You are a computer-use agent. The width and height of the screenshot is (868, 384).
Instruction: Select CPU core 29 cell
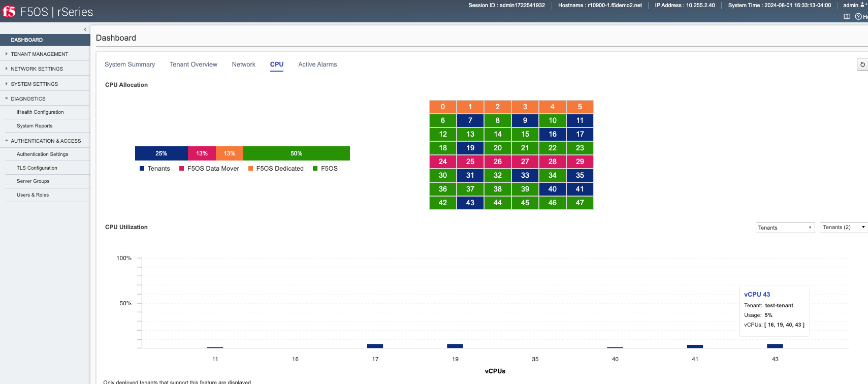[580, 162]
